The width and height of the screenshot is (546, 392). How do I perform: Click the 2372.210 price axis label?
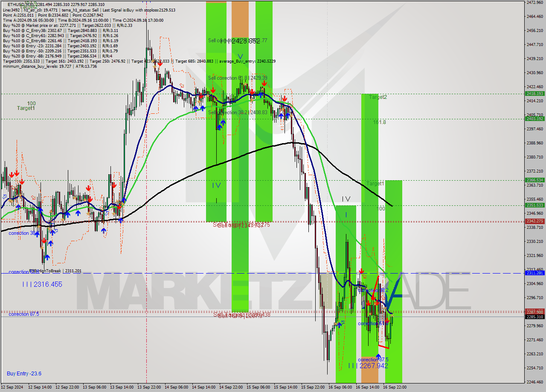(534, 171)
